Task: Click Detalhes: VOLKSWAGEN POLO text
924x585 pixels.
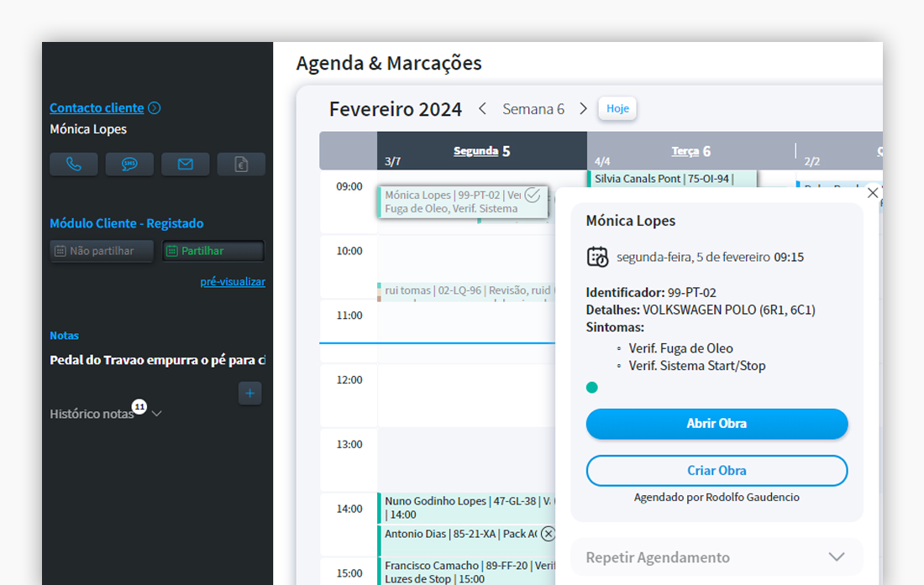Action: pos(701,311)
